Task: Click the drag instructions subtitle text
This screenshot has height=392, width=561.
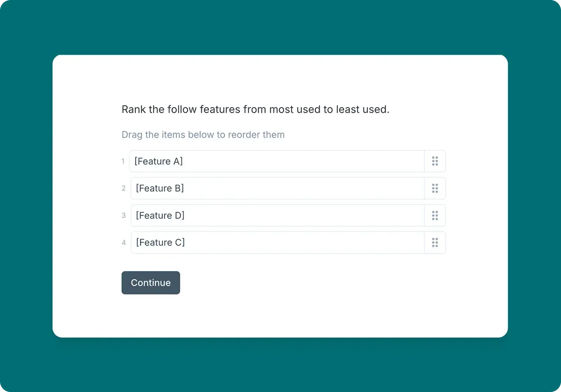Action: coord(203,135)
